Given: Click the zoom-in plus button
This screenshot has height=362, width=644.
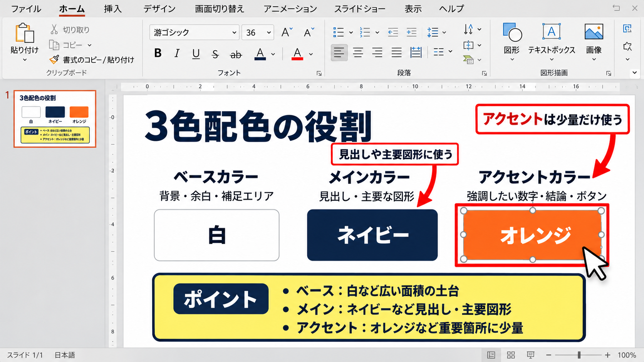Looking at the screenshot, I should [x=607, y=355].
